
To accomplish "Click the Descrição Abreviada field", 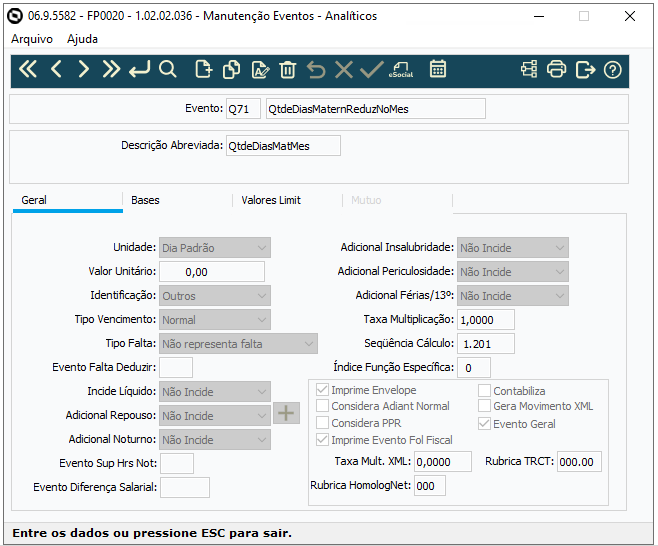I will tap(283, 146).
